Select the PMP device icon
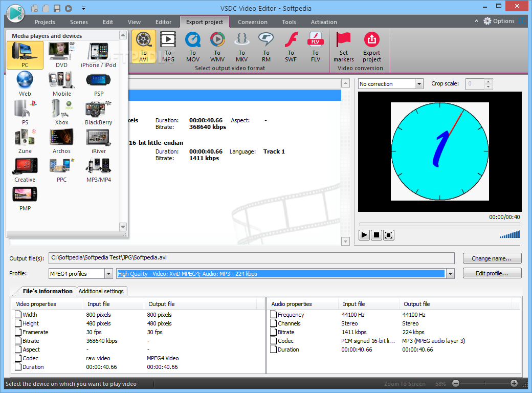 coord(25,199)
